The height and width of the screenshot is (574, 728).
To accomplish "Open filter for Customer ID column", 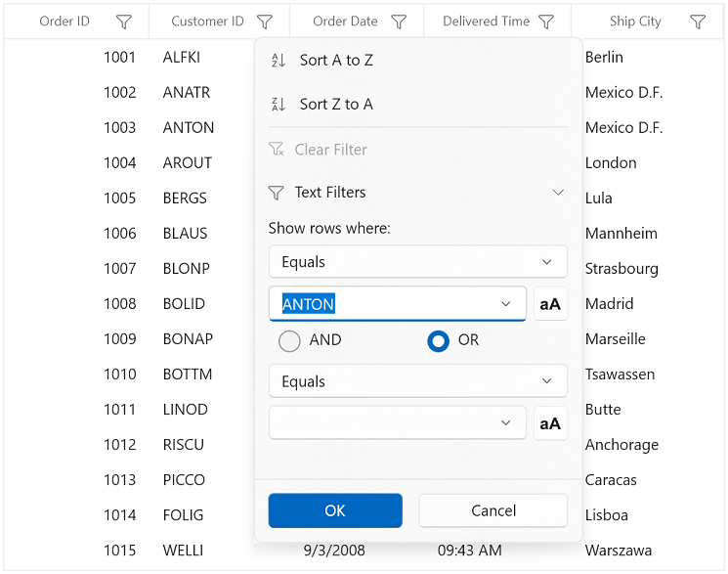I will pyautogui.click(x=264, y=22).
